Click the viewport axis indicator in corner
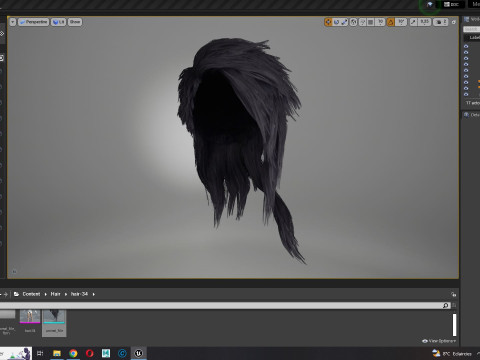This screenshot has height=360, width=480. click(14, 271)
